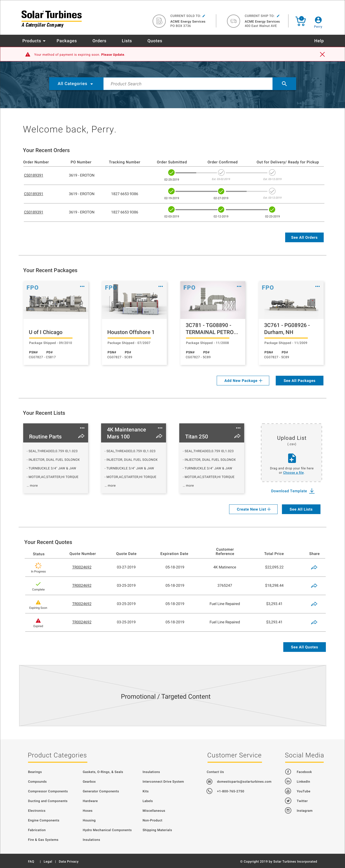Open options menu on 3C781 TERMAINAL PETRO card
Viewport: 345px width, 868px height.
coord(239,286)
